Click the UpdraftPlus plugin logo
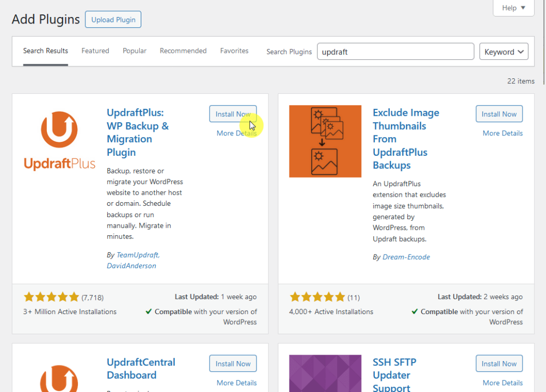This screenshot has height=392, width=546. click(x=59, y=141)
